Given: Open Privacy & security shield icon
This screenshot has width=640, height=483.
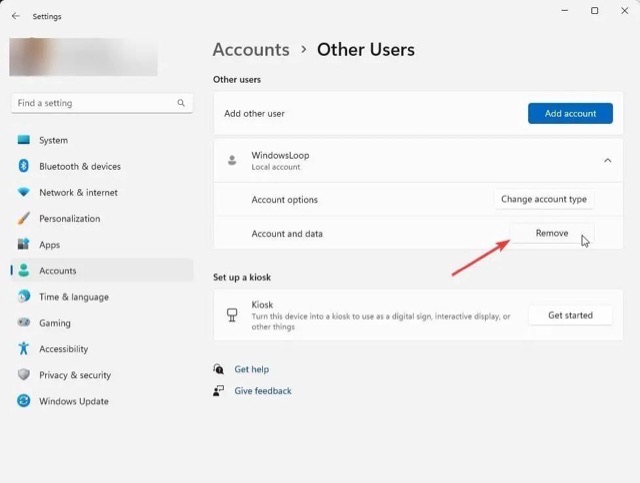Looking at the screenshot, I should click(x=24, y=375).
